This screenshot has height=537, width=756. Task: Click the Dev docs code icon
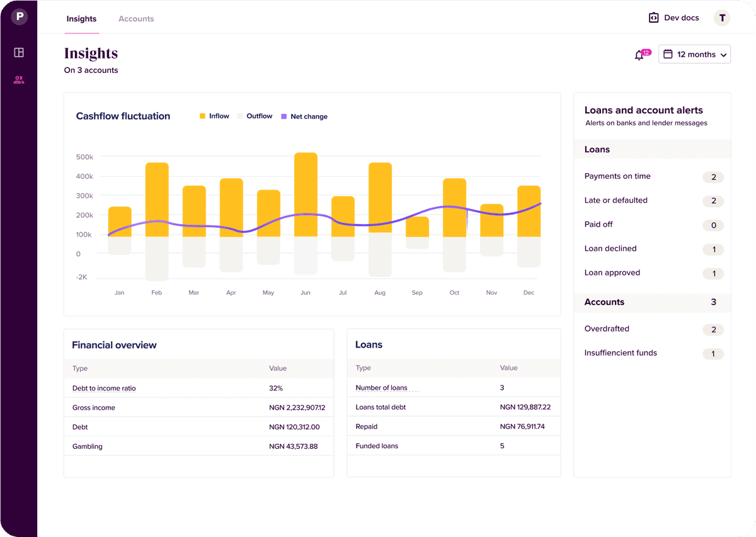click(x=653, y=18)
